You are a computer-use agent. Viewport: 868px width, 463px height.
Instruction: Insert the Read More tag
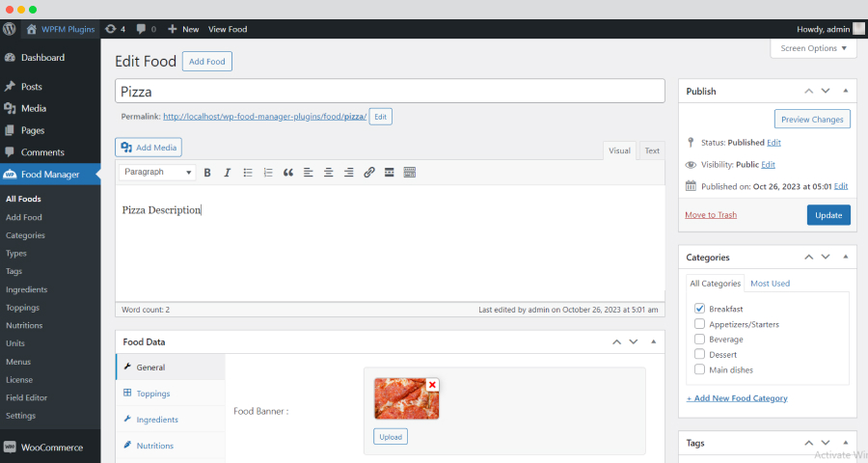click(390, 173)
